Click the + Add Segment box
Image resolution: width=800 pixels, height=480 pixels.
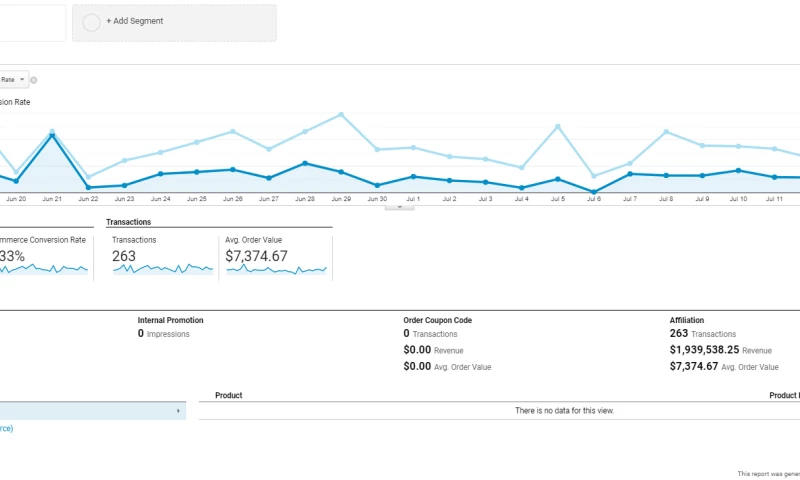pos(174,22)
